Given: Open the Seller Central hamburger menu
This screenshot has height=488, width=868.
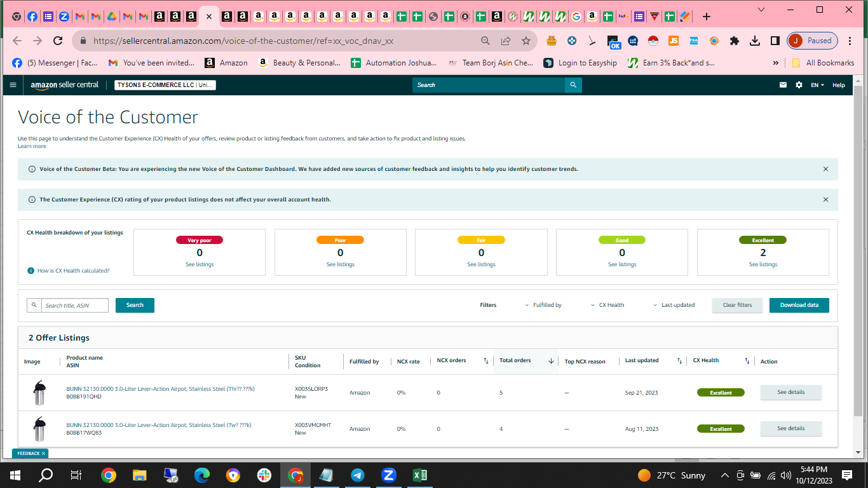Looking at the screenshot, I should coord(13,85).
